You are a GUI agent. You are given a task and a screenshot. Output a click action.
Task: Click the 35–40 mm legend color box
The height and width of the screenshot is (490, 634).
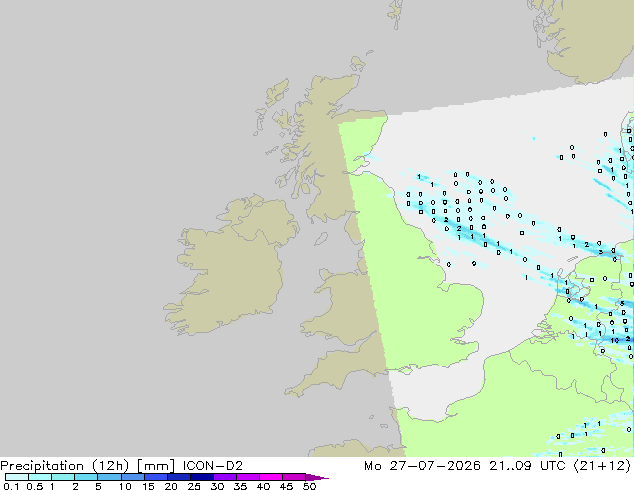[x=248, y=477]
